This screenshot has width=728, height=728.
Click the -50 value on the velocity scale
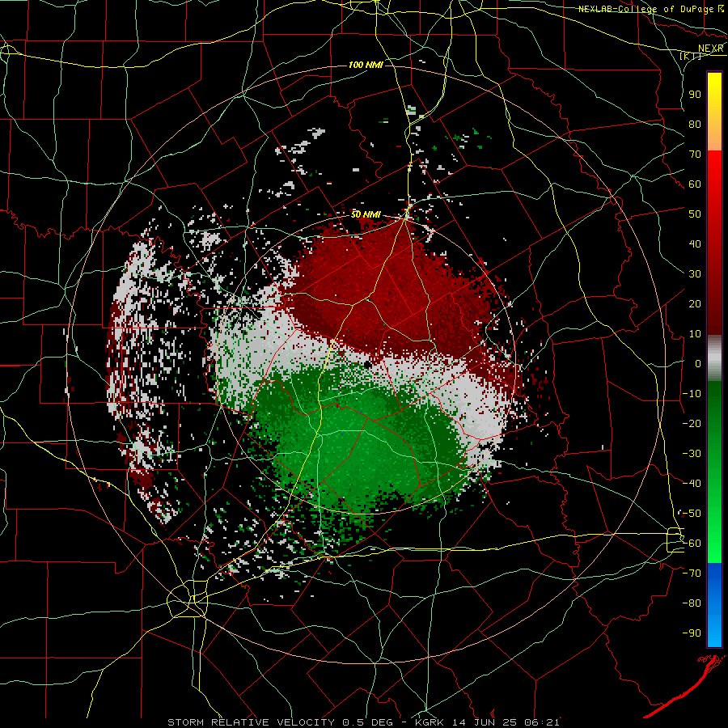pyautogui.click(x=692, y=514)
